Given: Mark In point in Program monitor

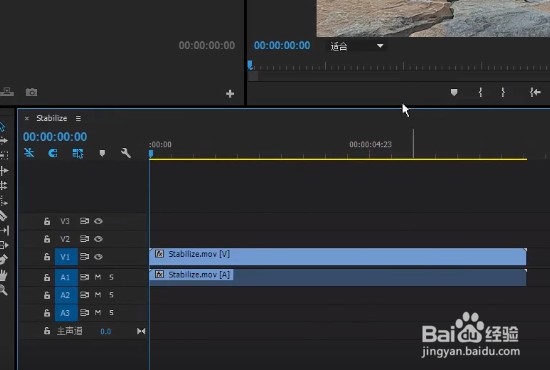Looking at the screenshot, I should coord(481,92).
